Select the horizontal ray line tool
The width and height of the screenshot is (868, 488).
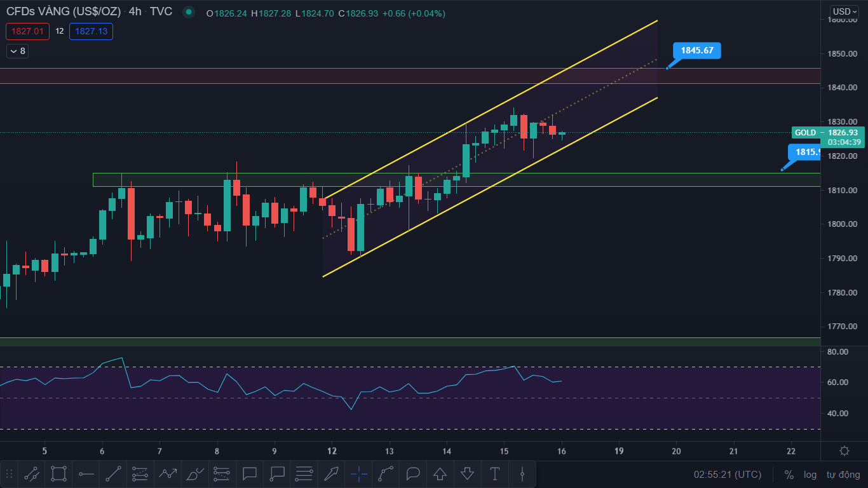[x=86, y=474]
